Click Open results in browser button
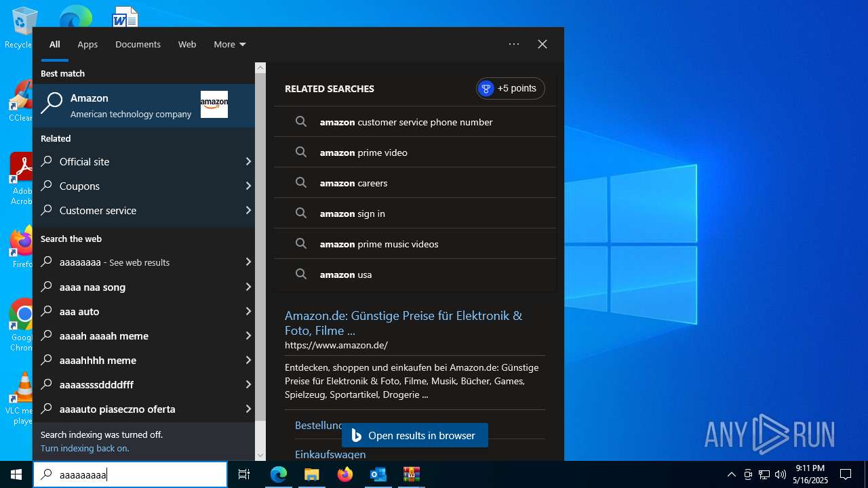This screenshot has width=868, height=488. pos(415,435)
